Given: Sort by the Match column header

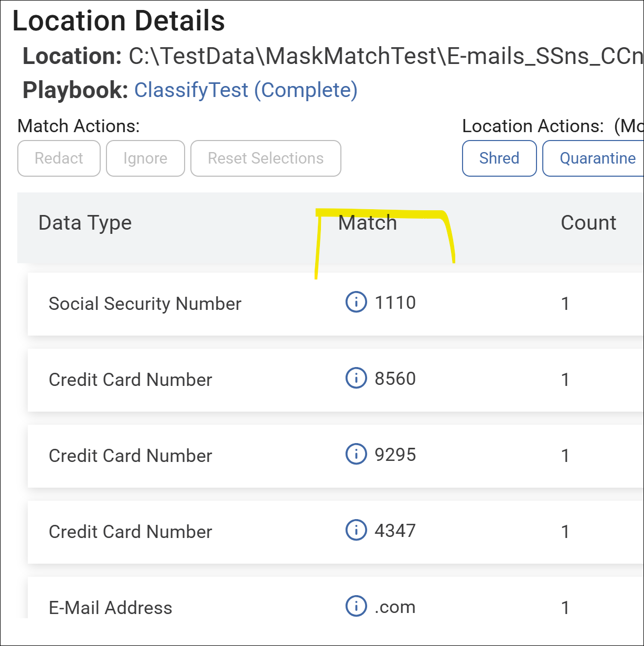Looking at the screenshot, I should point(368,223).
